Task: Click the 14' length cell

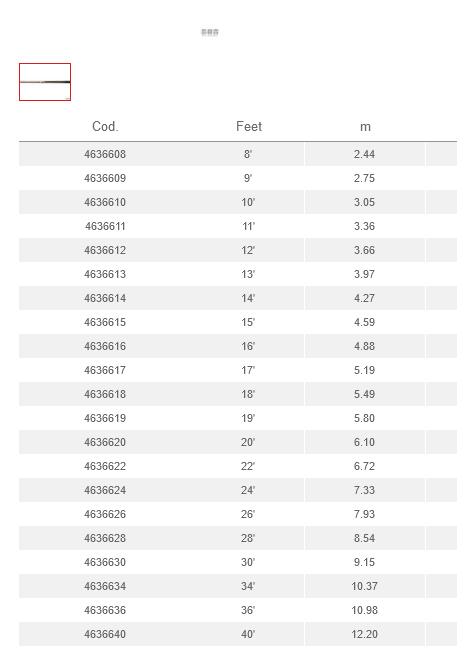Action: click(248, 298)
